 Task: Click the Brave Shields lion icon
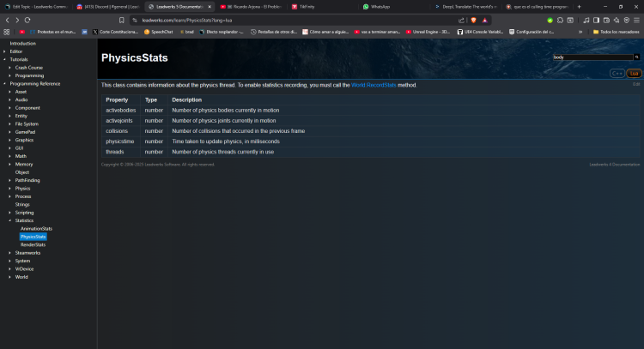tap(472, 20)
